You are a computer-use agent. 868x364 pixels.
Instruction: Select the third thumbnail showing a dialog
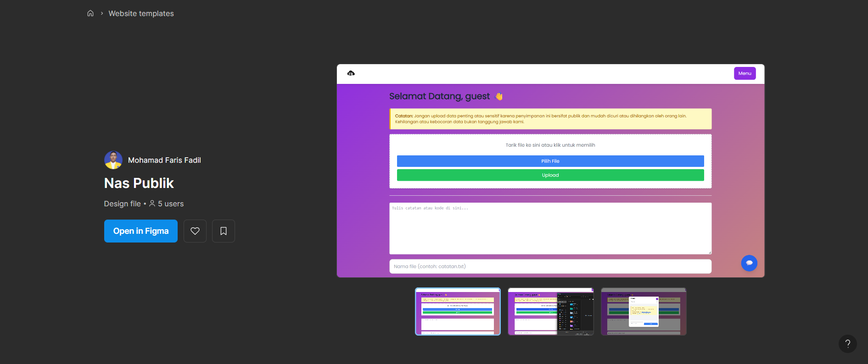pyautogui.click(x=644, y=312)
